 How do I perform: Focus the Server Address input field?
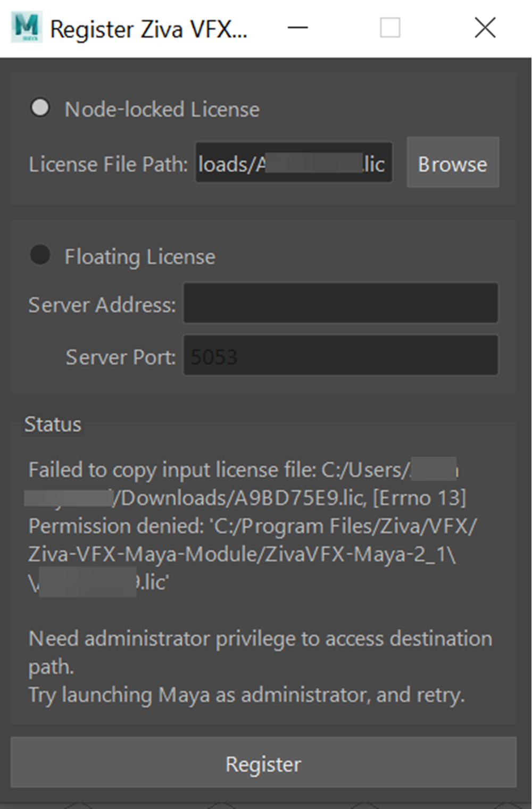pos(341,303)
